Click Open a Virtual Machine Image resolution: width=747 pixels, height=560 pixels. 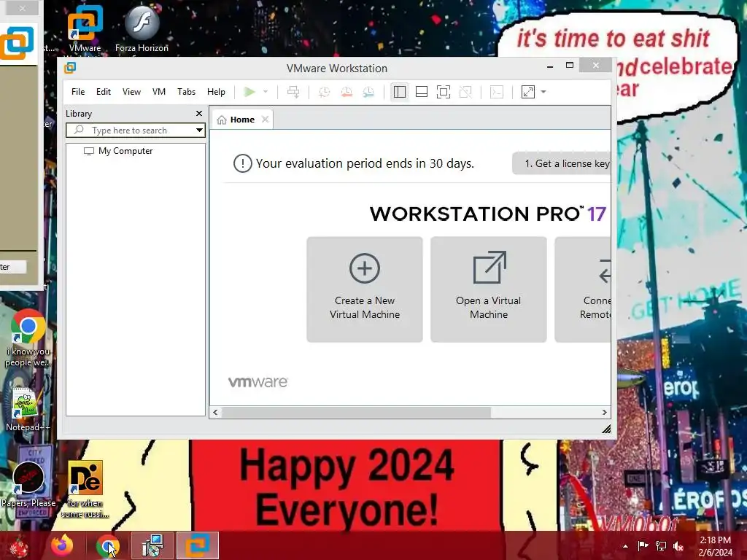488,289
